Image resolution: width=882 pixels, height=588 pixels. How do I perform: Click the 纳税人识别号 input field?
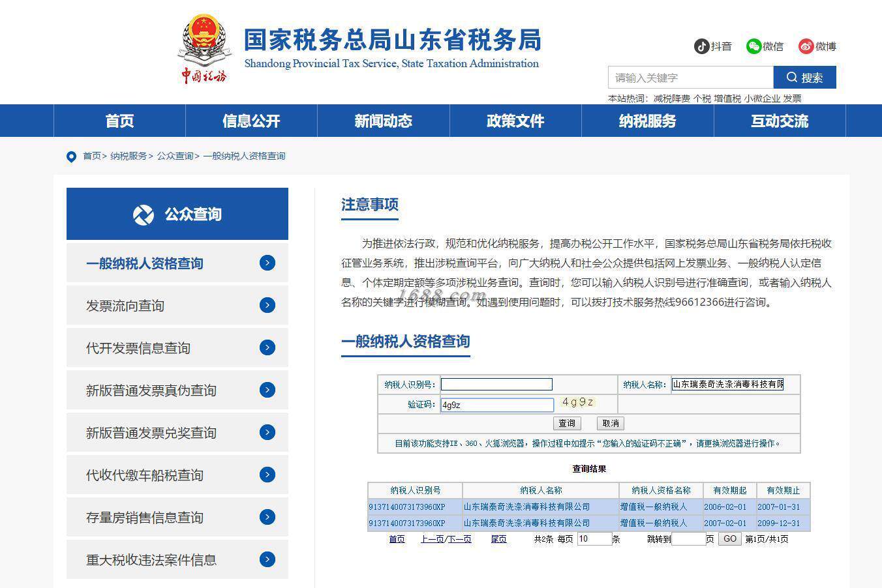pyautogui.click(x=496, y=385)
